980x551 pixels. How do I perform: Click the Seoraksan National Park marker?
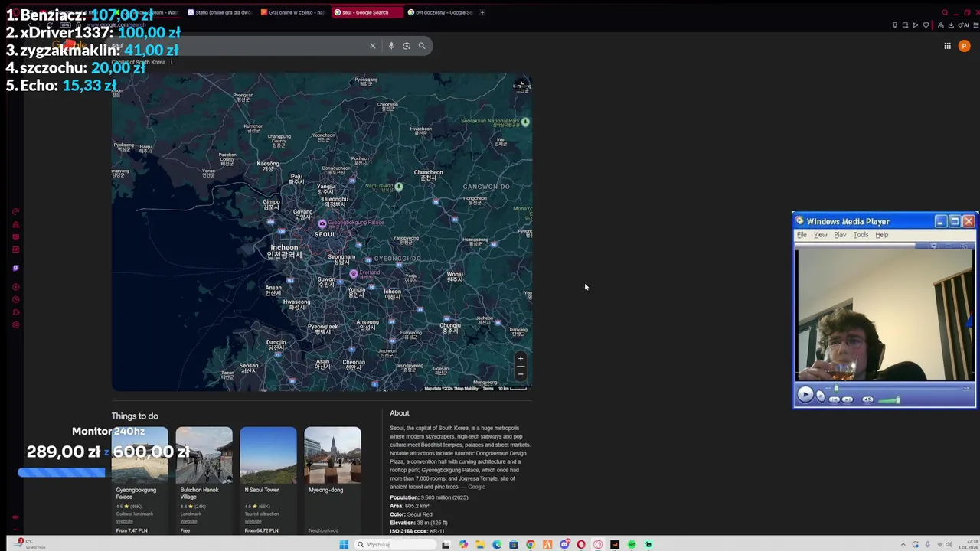525,121
